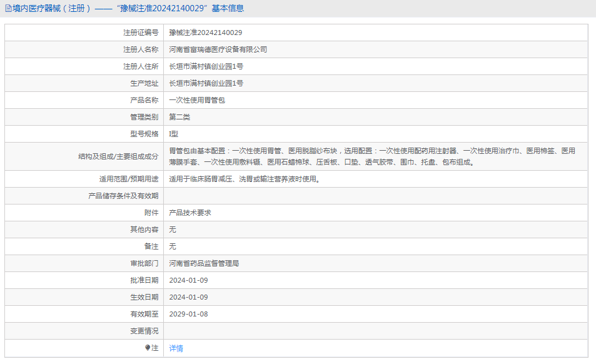
Task: Click the 注册人名称 row label
Action: (141, 49)
